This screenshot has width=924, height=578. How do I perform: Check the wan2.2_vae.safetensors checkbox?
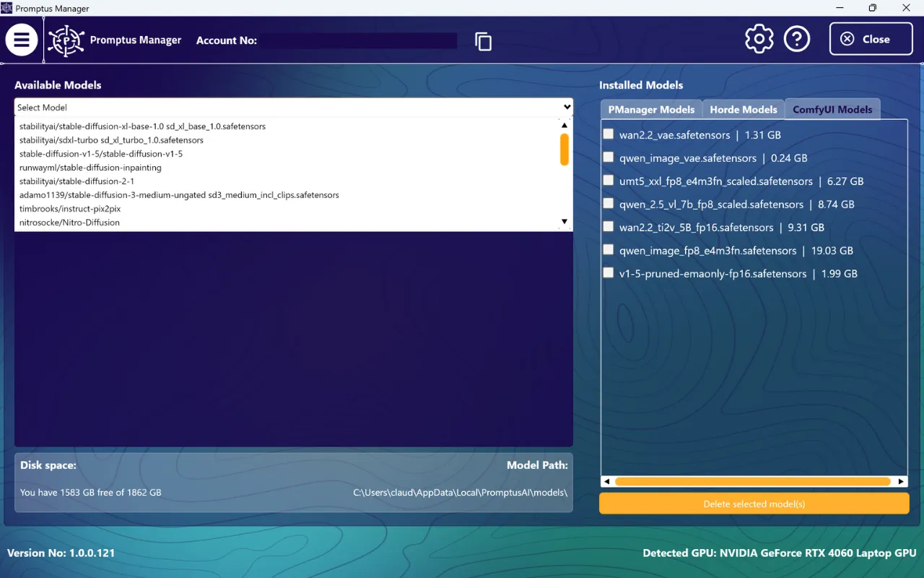(609, 134)
